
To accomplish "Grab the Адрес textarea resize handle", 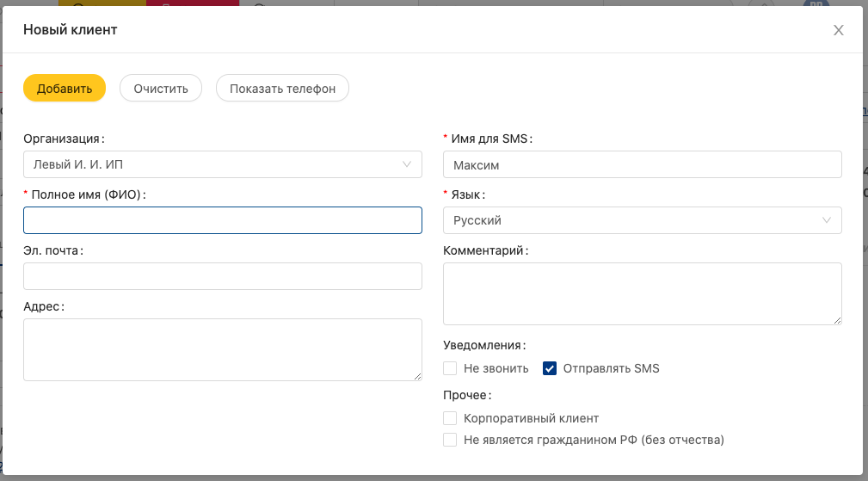I will click(x=418, y=376).
